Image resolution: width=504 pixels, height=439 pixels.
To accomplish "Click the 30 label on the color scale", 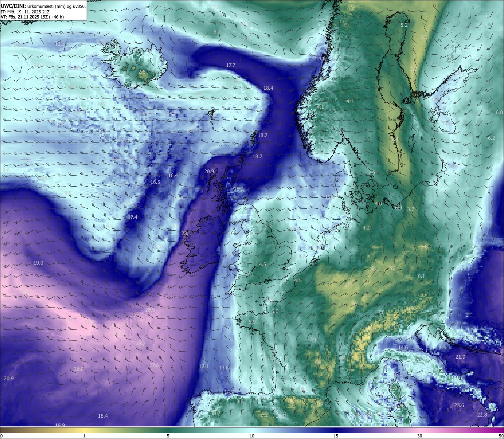I will (420, 436).
